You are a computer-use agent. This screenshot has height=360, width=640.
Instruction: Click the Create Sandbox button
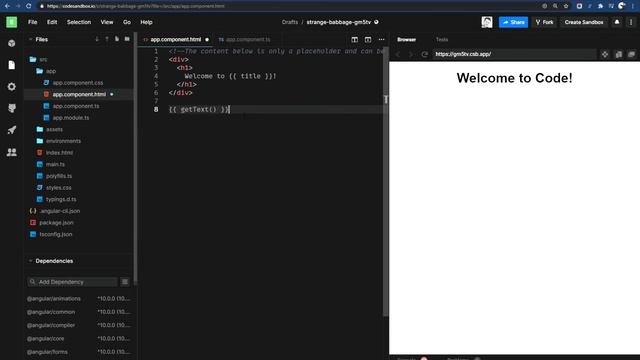(x=584, y=22)
